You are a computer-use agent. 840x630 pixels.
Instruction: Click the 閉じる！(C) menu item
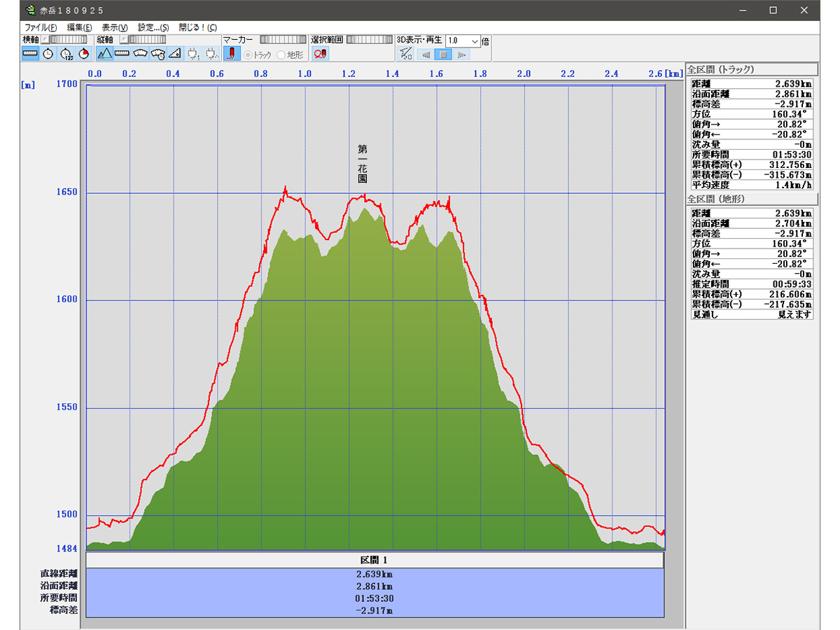(198, 27)
